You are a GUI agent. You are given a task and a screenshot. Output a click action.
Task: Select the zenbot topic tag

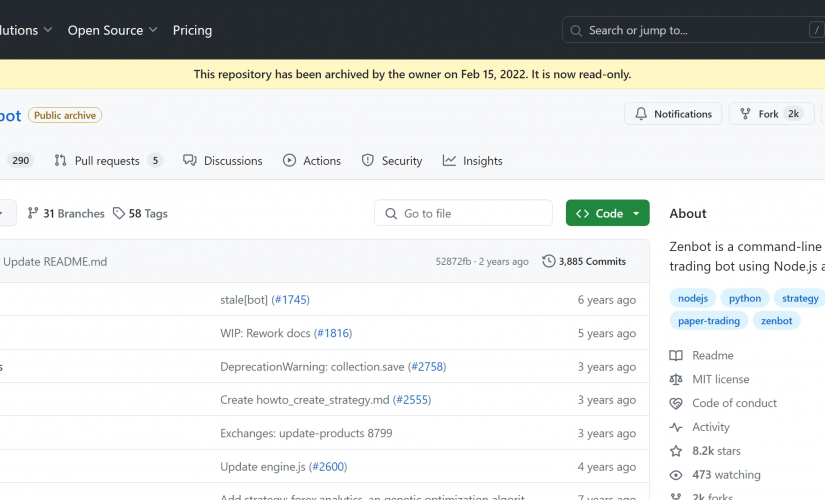click(777, 321)
